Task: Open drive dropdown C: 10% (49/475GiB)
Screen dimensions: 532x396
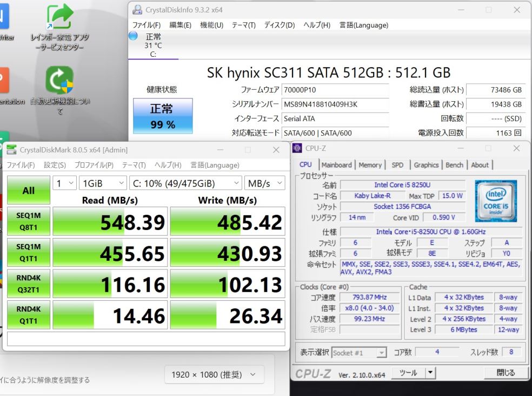Action: [185, 183]
